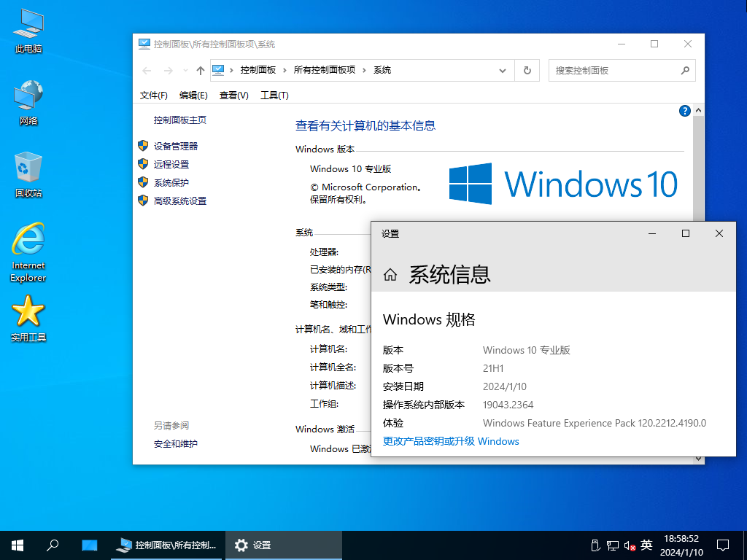The image size is (747, 560).
Task: Click the Control Panel back arrow
Action: pos(147,71)
